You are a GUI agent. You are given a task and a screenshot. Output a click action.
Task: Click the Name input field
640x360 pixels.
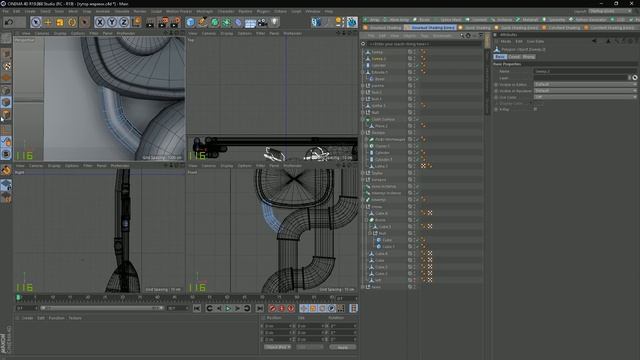tap(585, 71)
